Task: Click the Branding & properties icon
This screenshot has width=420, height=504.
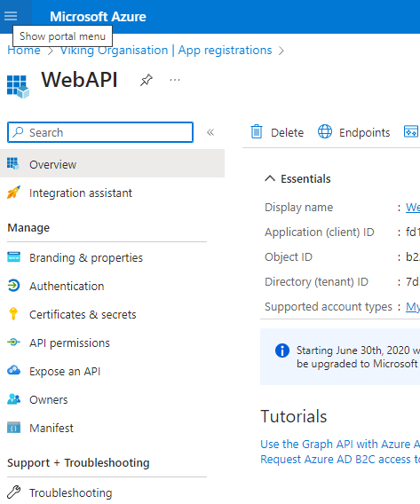Action: [x=13, y=257]
